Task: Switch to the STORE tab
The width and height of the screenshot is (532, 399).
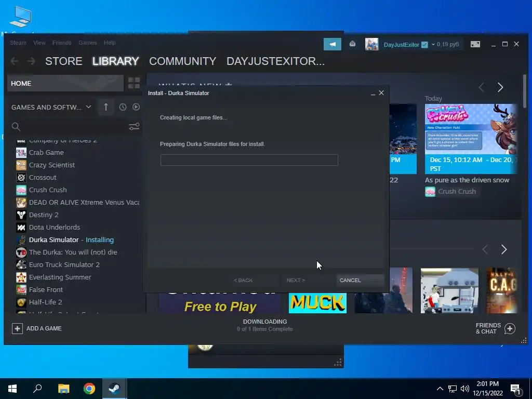Action: (x=64, y=61)
